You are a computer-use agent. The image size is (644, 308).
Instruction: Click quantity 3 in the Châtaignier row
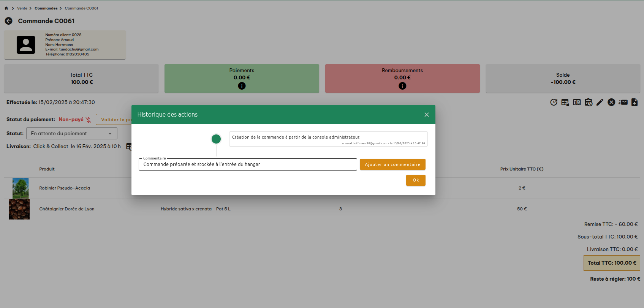(x=340, y=209)
